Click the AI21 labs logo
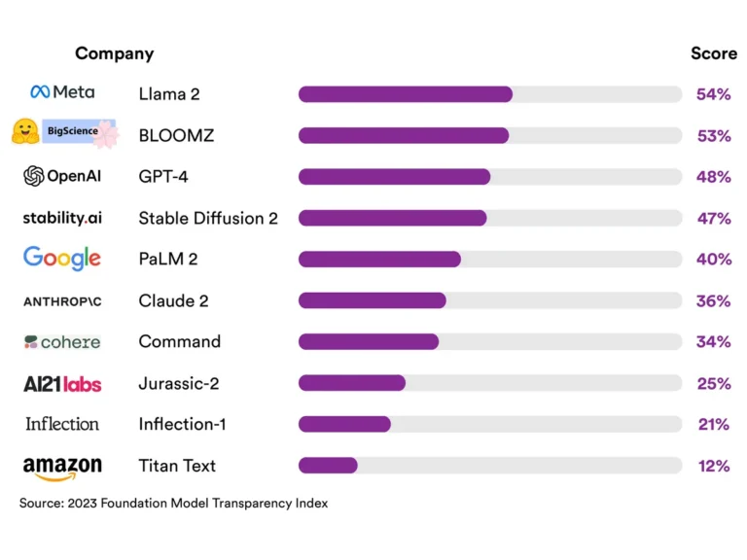The height and width of the screenshot is (560, 747). [x=62, y=384]
